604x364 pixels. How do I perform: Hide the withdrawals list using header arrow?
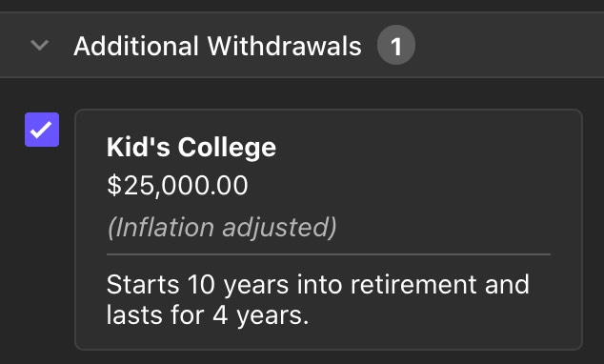pos(40,46)
